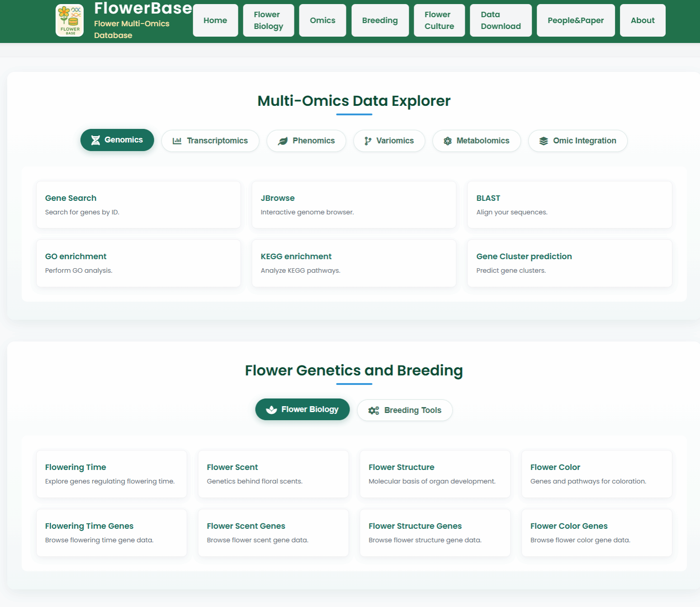
Task: Click the Phenomics leaf icon
Action: pyautogui.click(x=283, y=141)
